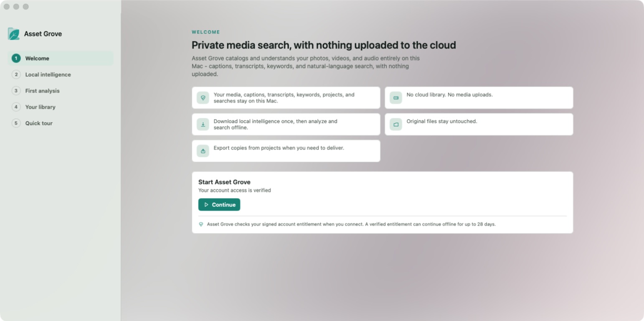Click the icon beside 'No cloud library'
This screenshot has width=644, height=321.
click(x=396, y=98)
